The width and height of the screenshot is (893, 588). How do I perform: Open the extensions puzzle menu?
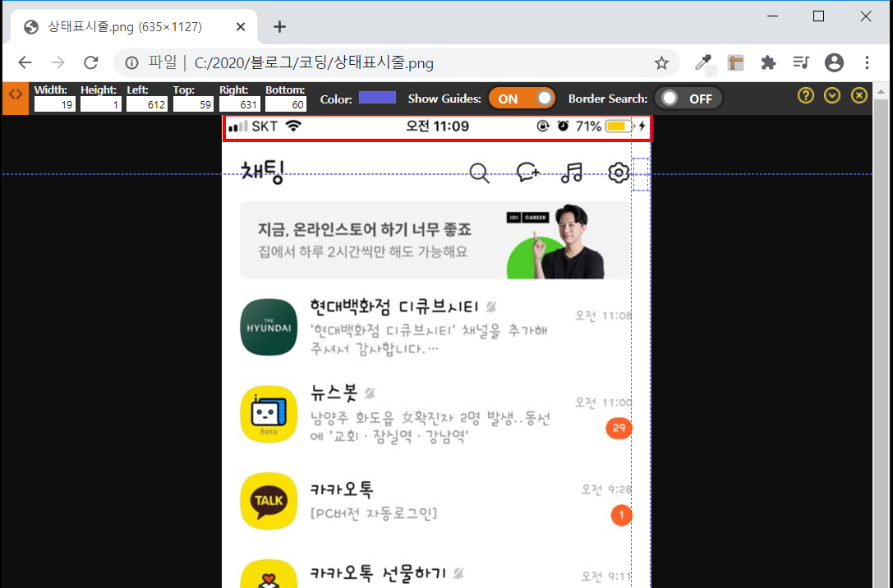(x=768, y=62)
